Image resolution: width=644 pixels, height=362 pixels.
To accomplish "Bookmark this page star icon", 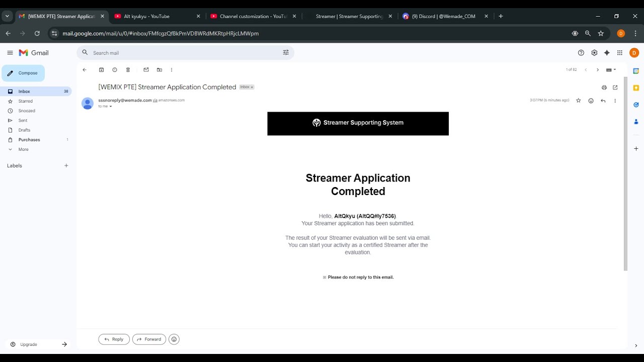I will (x=601, y=33).
